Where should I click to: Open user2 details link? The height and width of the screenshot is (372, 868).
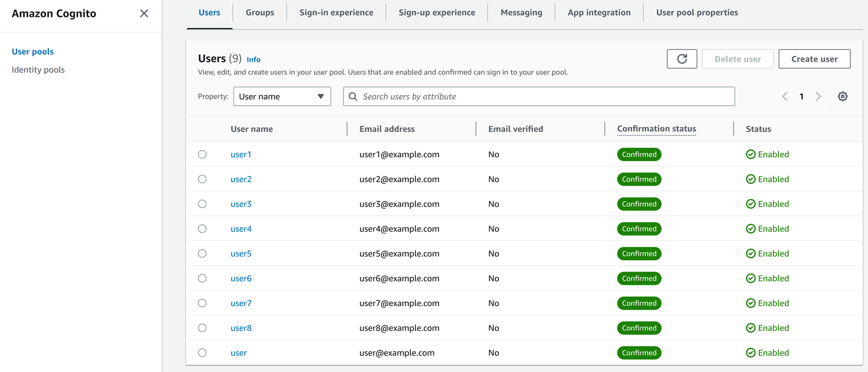(241, 179)
